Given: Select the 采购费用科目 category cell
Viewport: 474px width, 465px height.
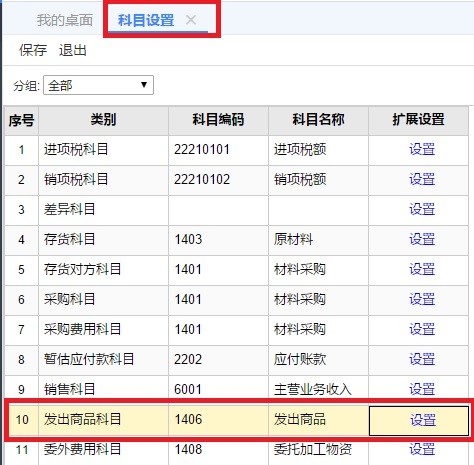Looking at the screenshot, I should (103, 330).
